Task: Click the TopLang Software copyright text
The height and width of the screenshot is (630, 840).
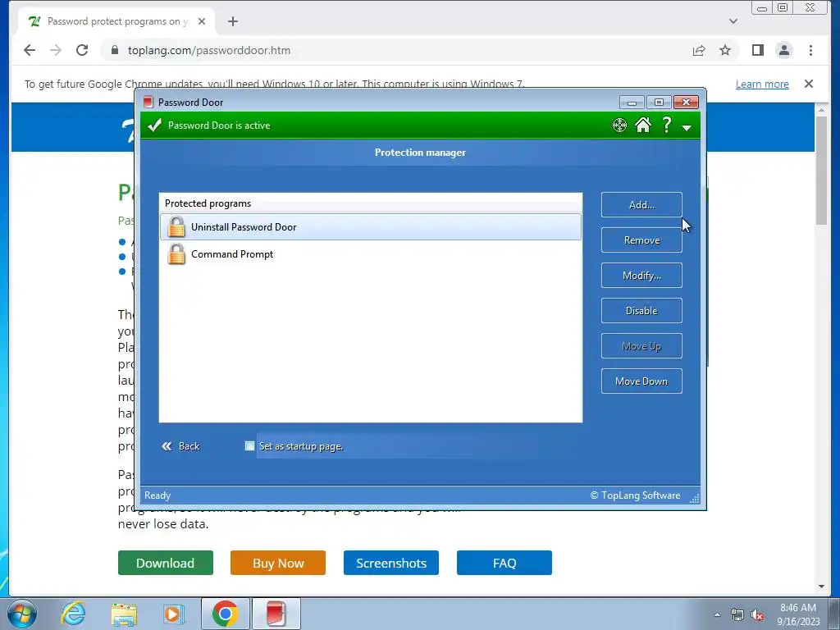Action: 635,495
